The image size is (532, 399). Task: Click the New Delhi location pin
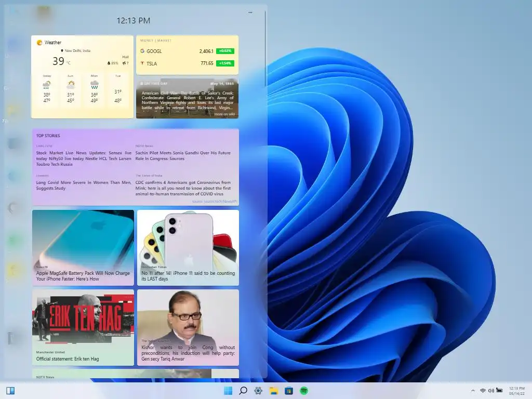tap(62, 50)
